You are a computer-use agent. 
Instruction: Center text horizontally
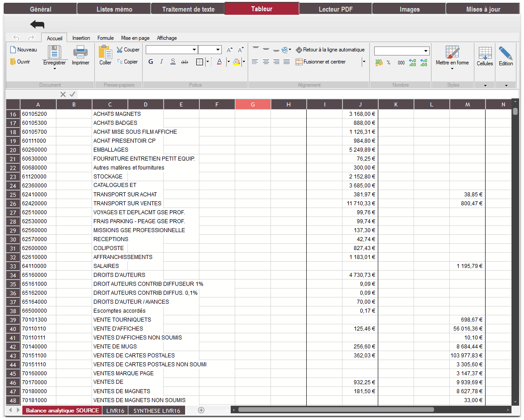pos(266,62)
